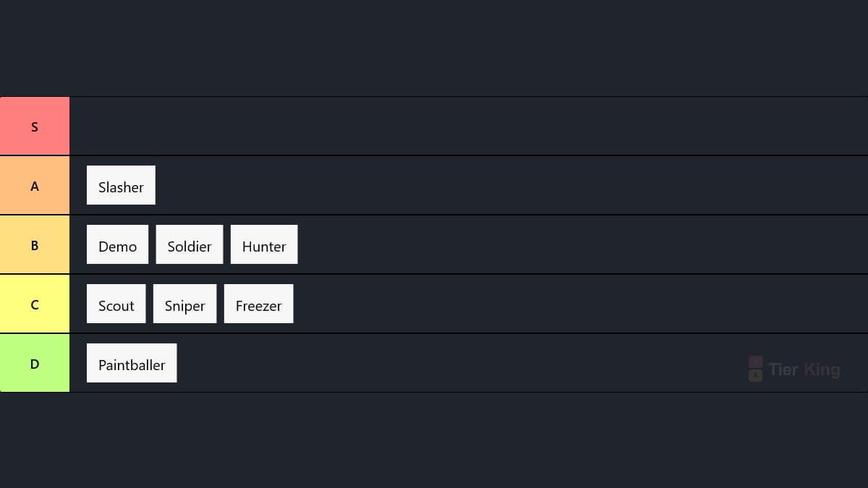868x488 pixels.
Task: Select the orange A tier label
Action: click(x=35, y=186)
